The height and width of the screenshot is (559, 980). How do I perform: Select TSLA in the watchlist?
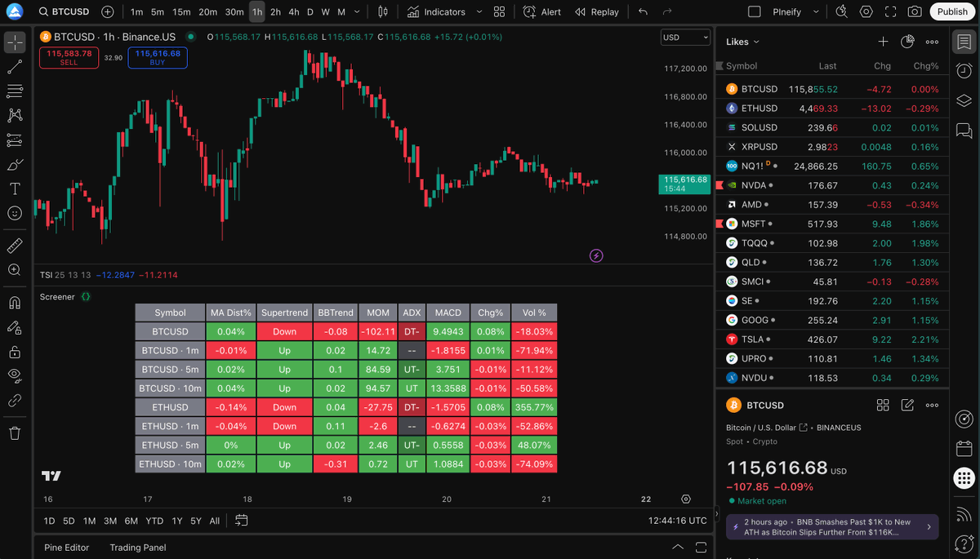[x=832, y=339]
